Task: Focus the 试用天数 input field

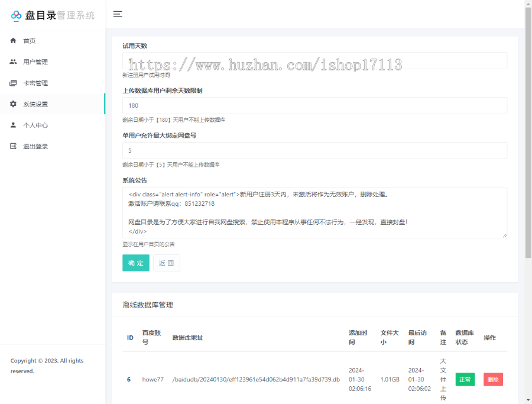Action: pyautogui.click(x=315, y=61)
